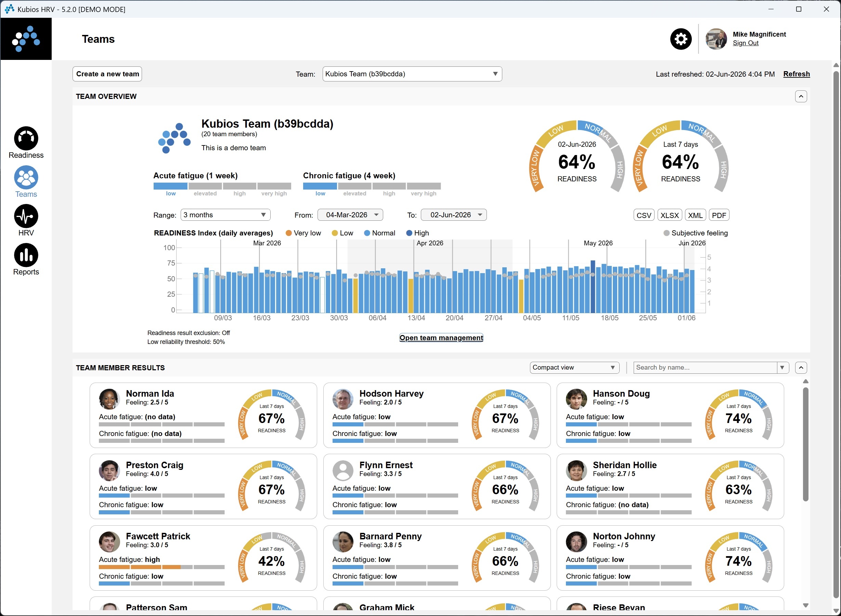Click Norman Ida's avatar photo
This screenshot has width=841, height=616.
coord(109,399)
